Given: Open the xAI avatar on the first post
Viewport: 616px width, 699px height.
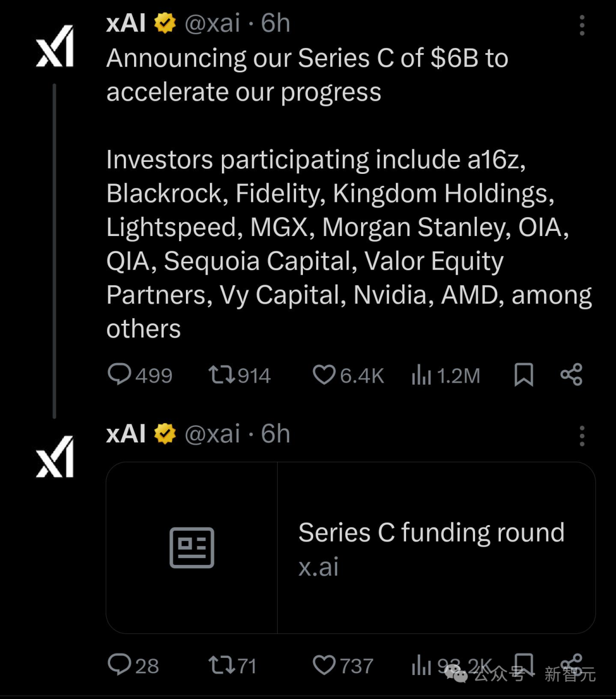Looking at the screenshot, I should [x=55, y=46].
